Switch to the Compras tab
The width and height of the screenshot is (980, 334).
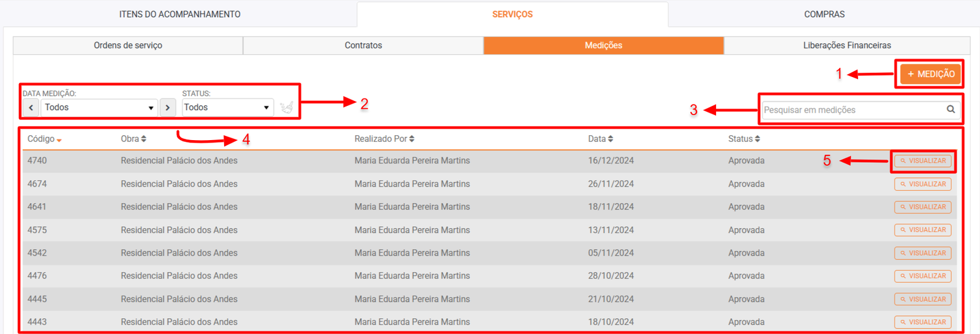pos(824,14)
